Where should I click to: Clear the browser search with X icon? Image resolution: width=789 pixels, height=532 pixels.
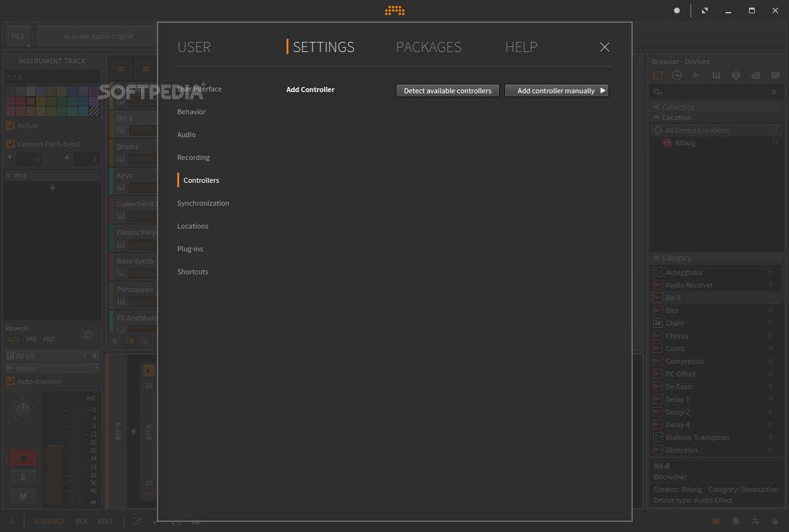pos(774,92)
